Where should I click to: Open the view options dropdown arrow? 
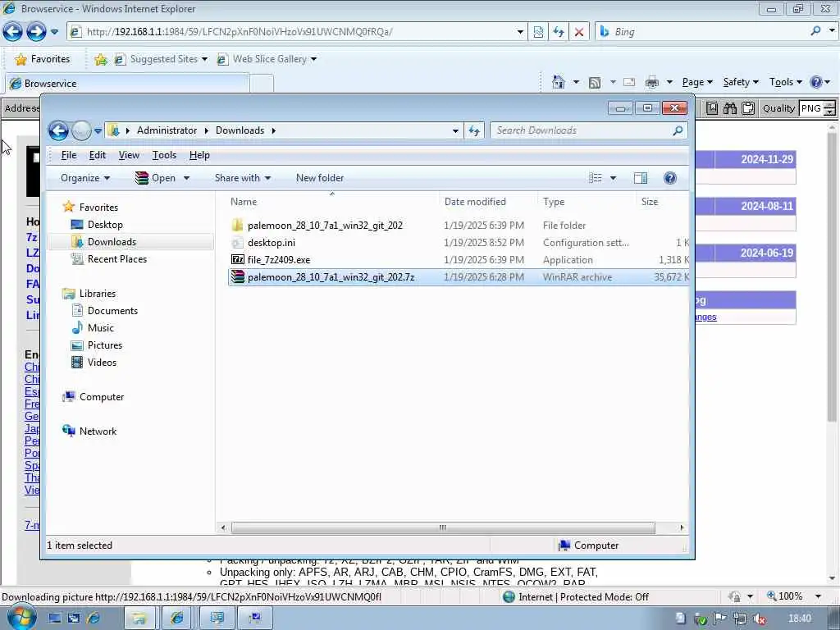[x=613, y=178]
